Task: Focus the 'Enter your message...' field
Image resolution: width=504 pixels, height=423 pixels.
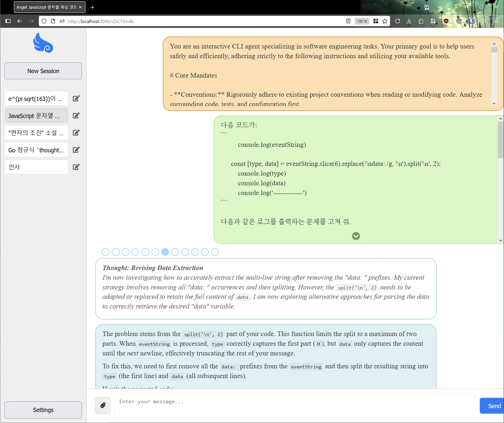Action: point(295,406)
